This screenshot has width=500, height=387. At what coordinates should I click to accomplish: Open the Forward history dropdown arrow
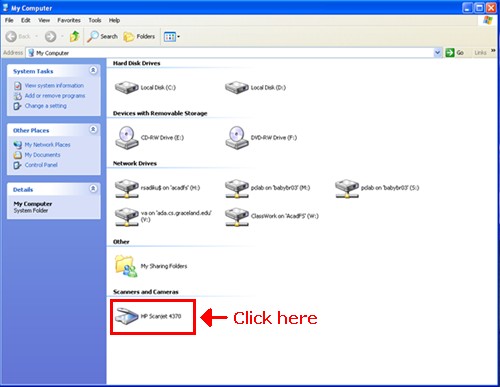pos(62,36)
